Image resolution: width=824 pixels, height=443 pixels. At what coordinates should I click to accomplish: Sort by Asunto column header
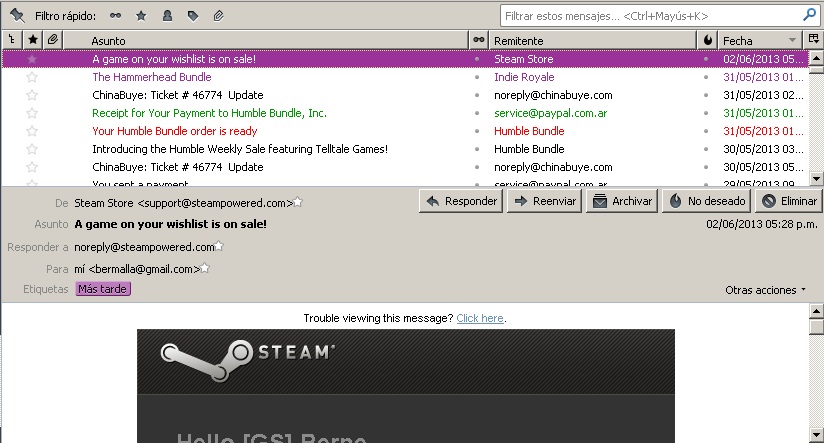[265, 40]
